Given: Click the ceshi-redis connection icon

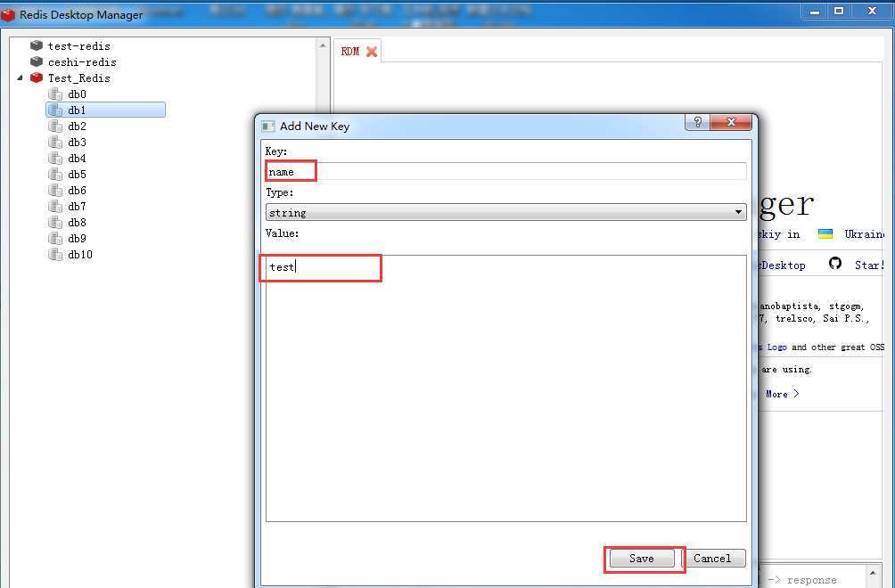Looking at the screenshot, I should coord(37,61).
